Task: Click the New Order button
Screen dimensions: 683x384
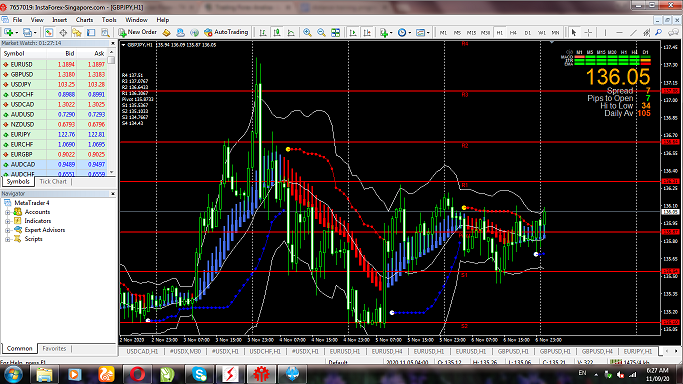Action: coord(138,32)
